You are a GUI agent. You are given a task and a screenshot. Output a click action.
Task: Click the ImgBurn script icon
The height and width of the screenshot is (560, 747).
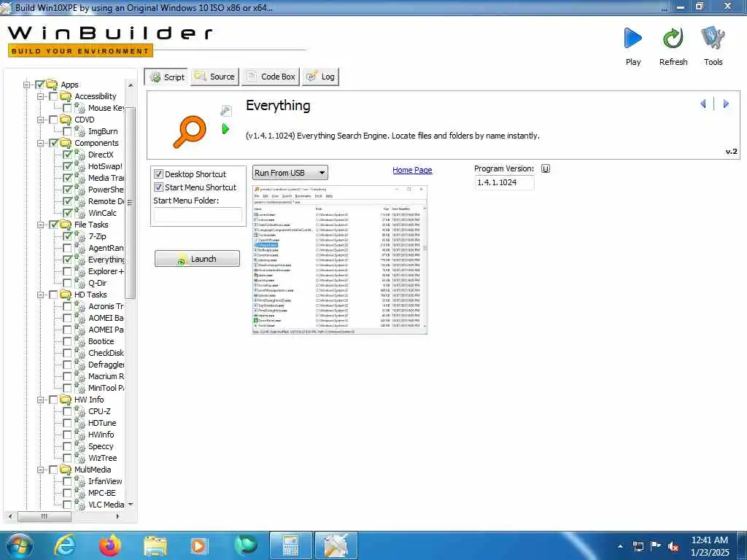(80, 131)
